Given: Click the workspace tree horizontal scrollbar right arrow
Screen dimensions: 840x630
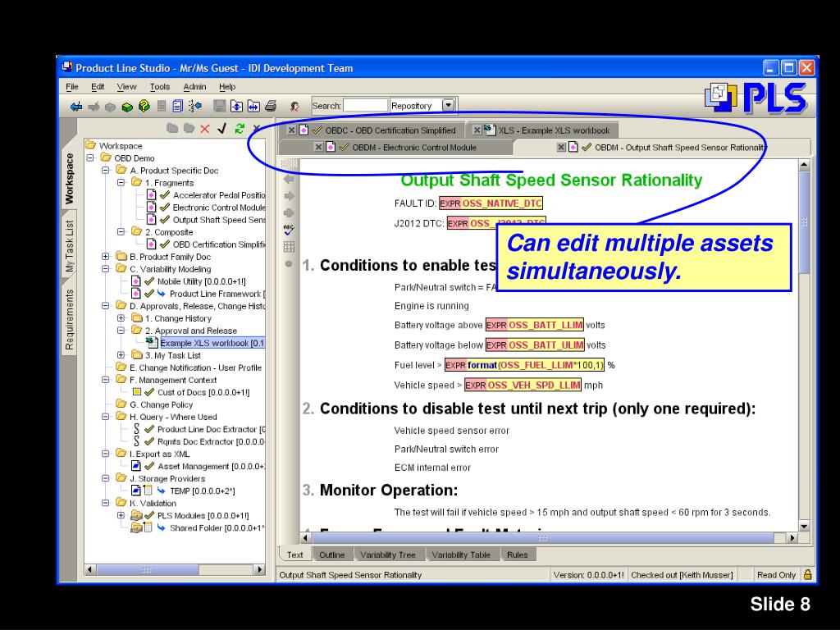Looking at the screenshot, I should pos(260,569).
